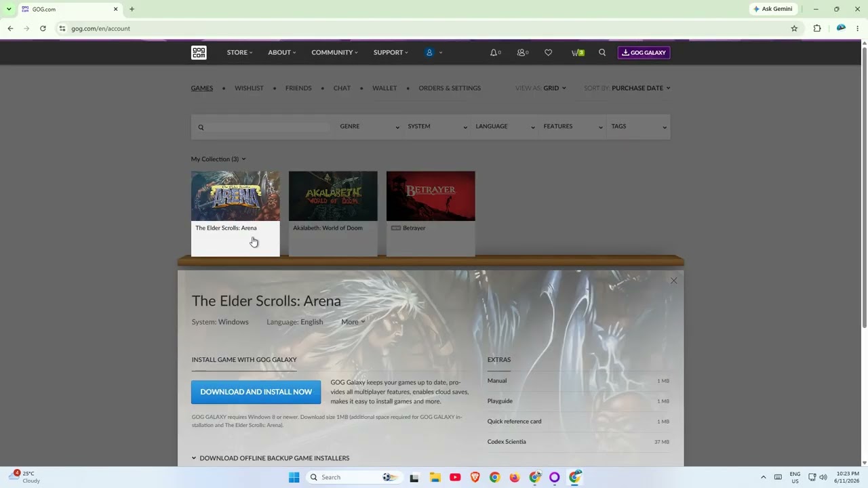Open the browser extensions puzzle icon

click(817, 28)
